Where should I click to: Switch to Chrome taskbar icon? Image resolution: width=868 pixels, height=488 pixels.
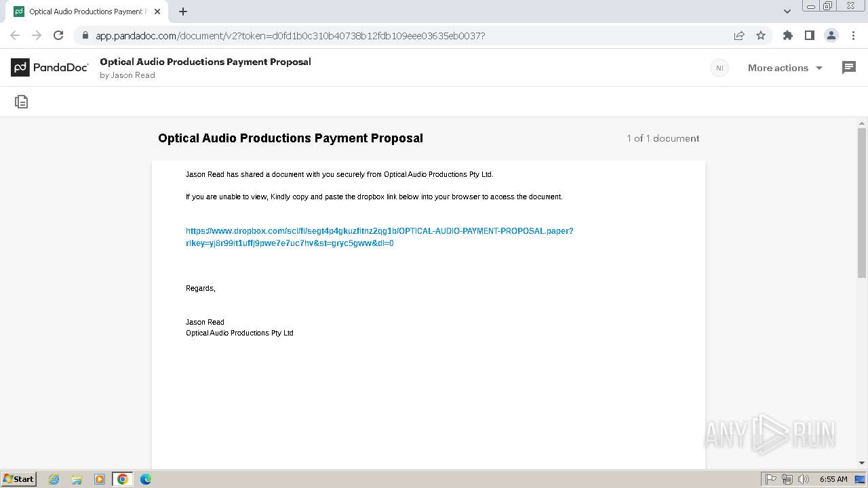123,479
